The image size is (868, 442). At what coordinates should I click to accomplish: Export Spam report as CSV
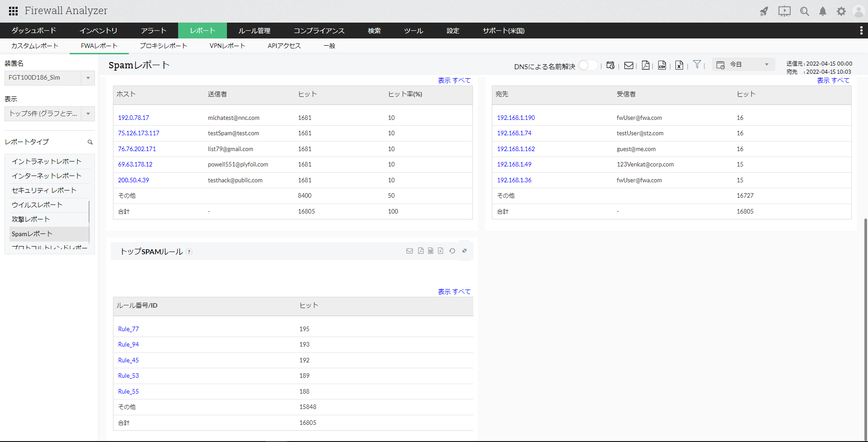pos(662,66)
